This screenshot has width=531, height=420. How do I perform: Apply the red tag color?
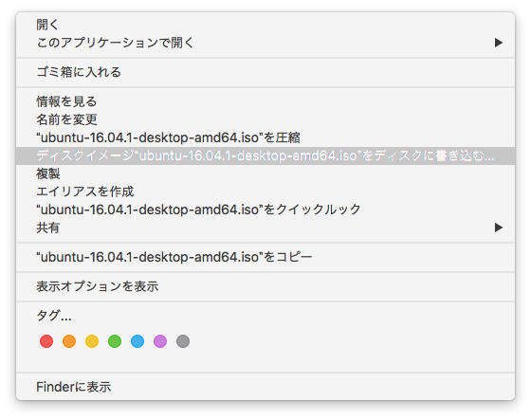(x=46, y=341)
